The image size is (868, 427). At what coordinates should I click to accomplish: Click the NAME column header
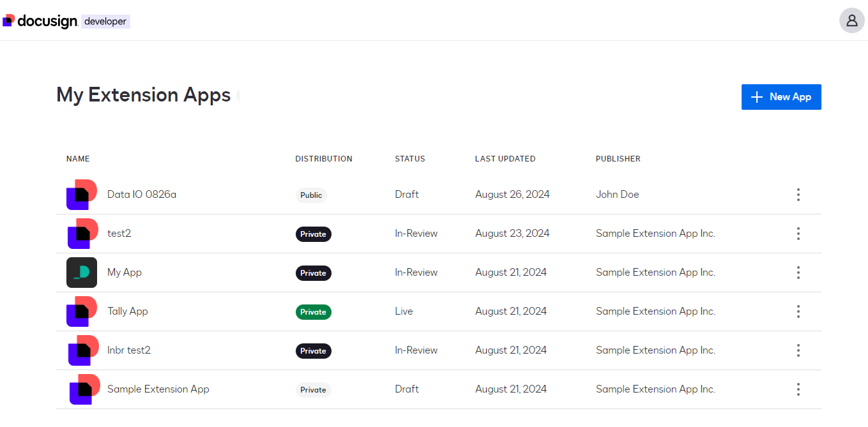[x=78, y=159]
